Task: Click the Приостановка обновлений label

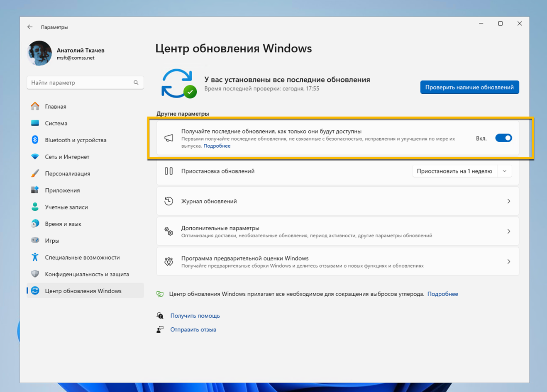Action: point(218,171)
